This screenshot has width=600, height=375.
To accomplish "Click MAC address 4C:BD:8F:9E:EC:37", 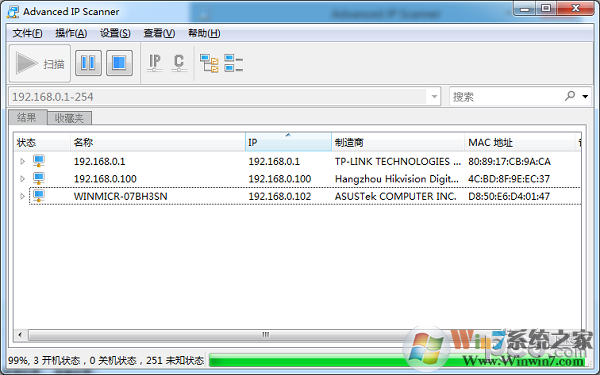I will 509,179.
